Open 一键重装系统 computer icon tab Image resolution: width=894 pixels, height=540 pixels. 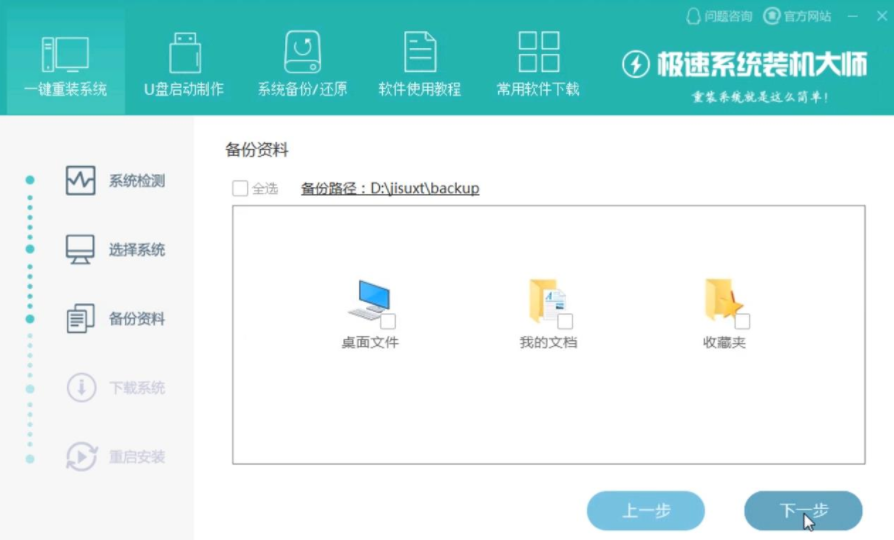pos(65,55)
